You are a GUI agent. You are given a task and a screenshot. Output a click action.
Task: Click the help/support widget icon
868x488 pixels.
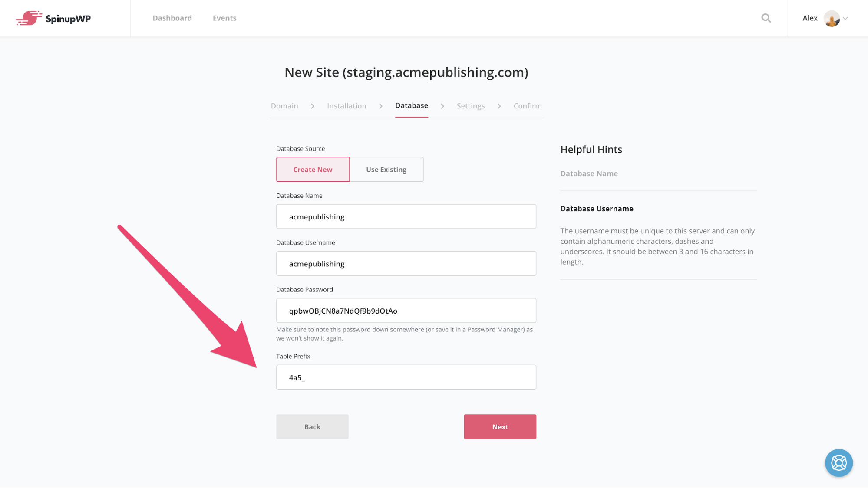[x=839, y=462]
